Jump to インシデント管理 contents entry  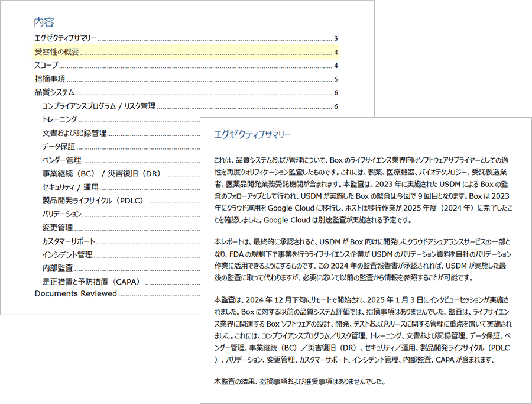(x=67, y=255)
